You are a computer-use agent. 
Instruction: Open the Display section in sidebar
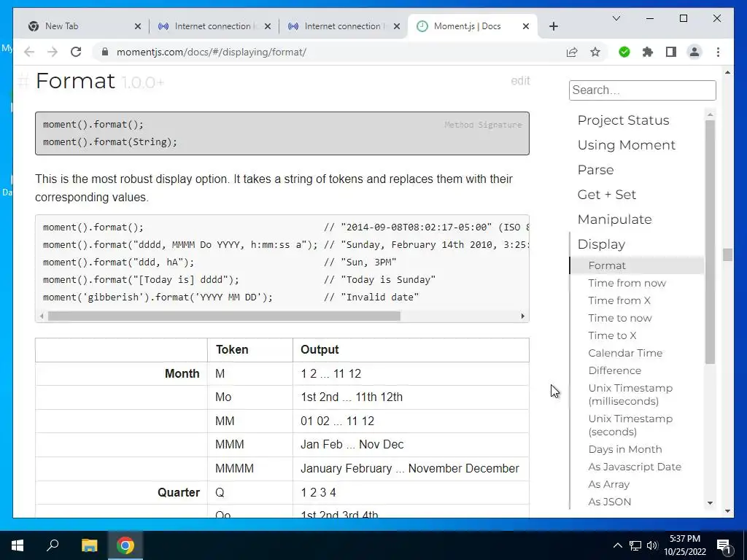click(601, 244)
